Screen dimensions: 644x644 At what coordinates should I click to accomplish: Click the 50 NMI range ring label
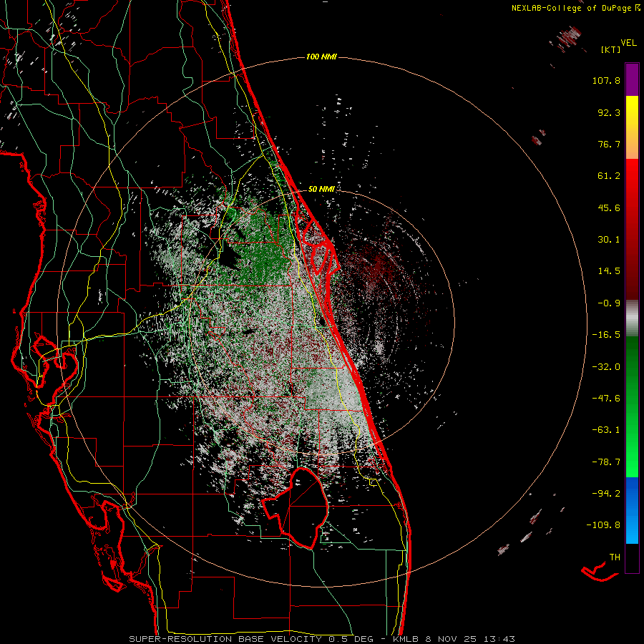point(321,190)
